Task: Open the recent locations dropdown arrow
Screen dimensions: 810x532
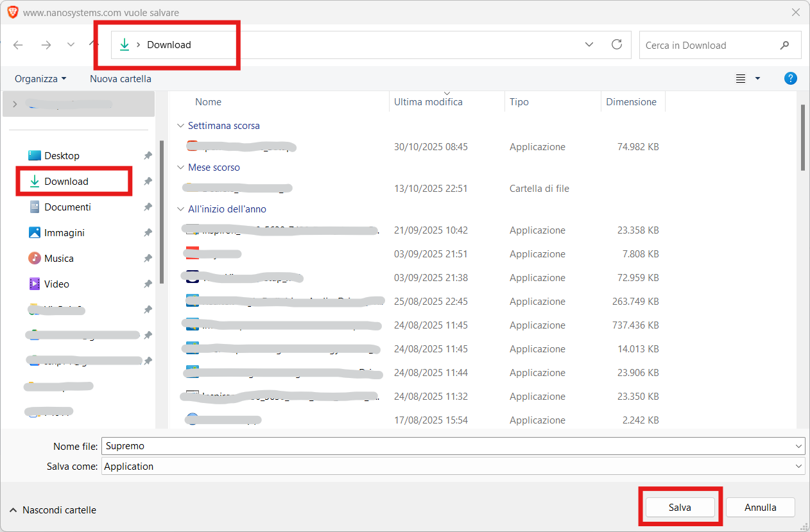Action: point(71,45)
